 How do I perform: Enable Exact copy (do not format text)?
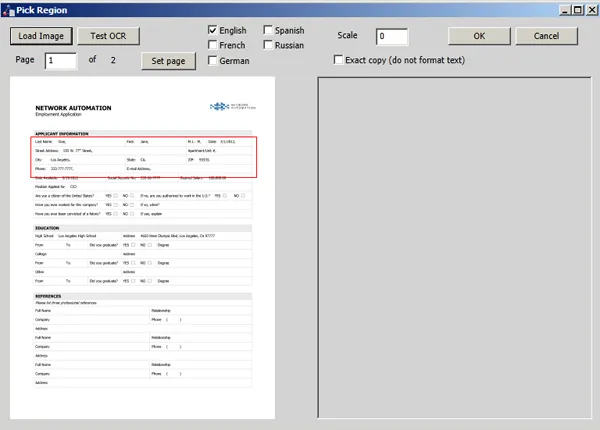[338, 60]
